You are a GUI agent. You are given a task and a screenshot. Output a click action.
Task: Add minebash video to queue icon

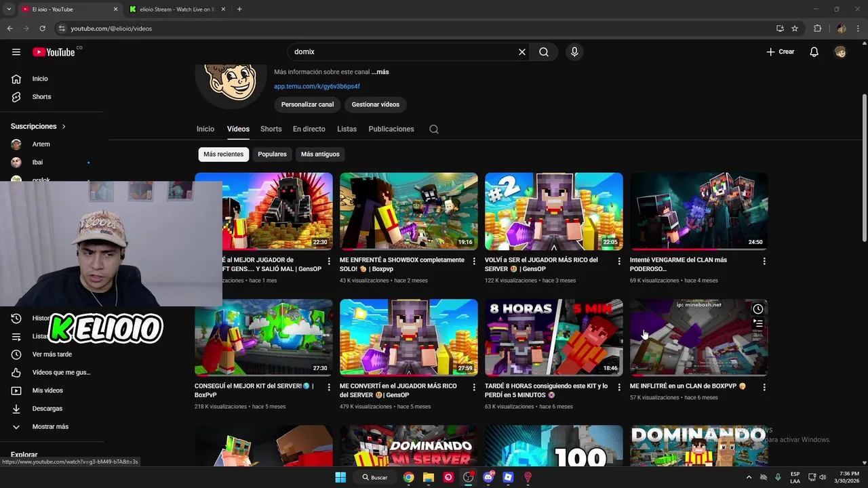click(758, 324)
